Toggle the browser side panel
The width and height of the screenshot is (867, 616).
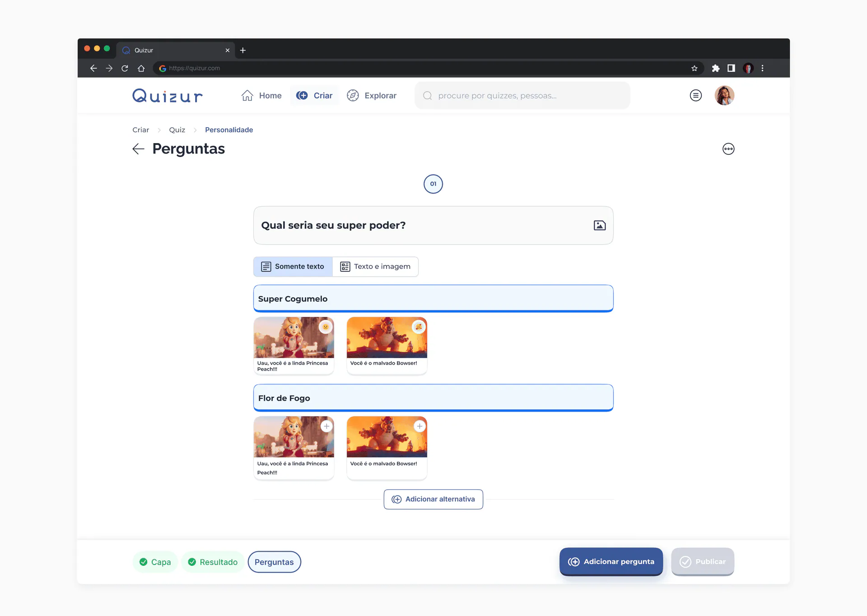pyautogui.click(x=731, y=68)
